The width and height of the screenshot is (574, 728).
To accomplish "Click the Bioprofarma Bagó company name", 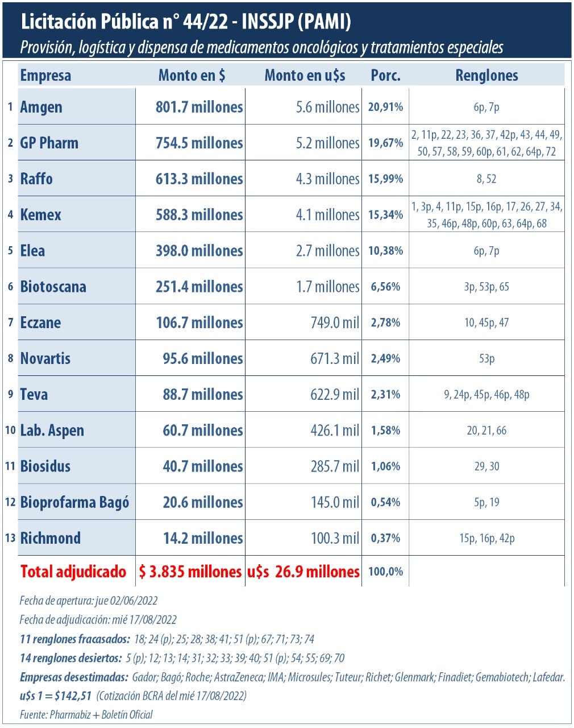I will (x=74, y=502).
